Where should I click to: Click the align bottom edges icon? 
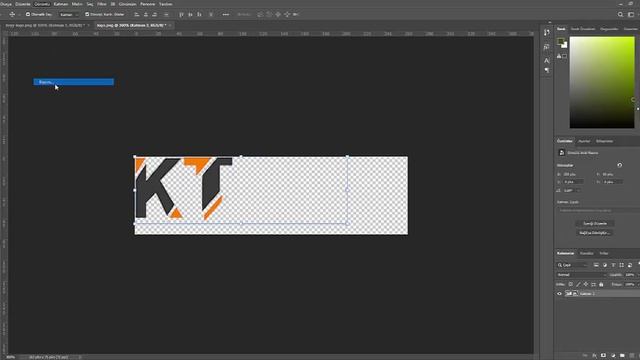tap(199, 14)
